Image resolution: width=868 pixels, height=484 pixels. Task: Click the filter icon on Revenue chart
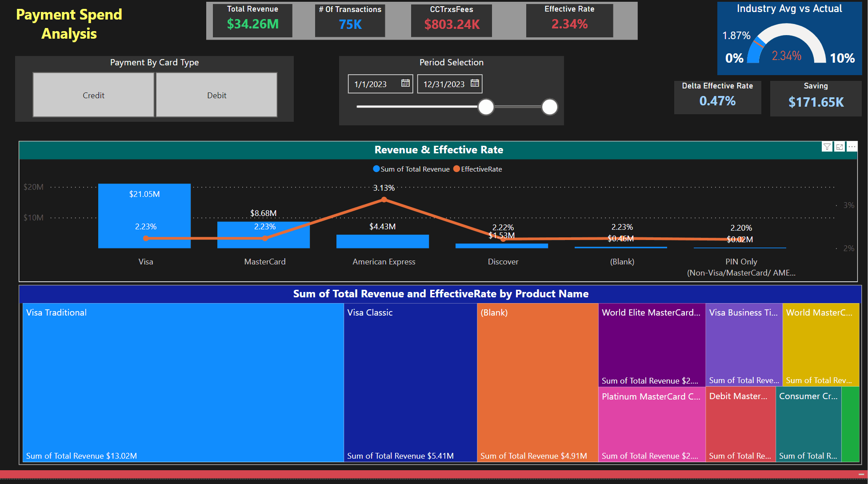click(827, 147)
